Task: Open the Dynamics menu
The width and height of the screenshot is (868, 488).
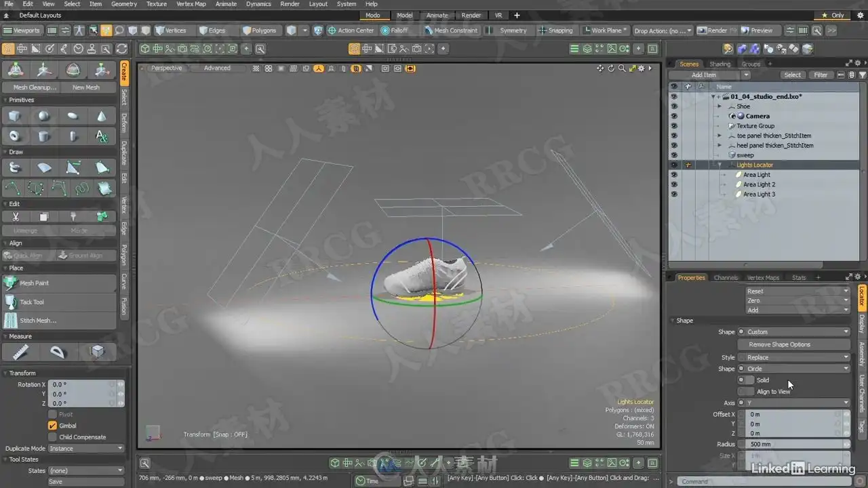Action: (258, 4)
